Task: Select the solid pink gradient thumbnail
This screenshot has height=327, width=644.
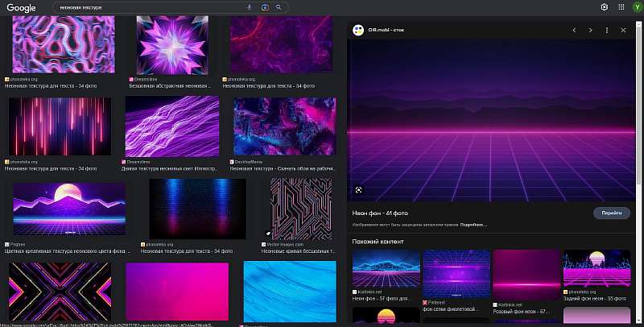Action: [x=177, y=292]
